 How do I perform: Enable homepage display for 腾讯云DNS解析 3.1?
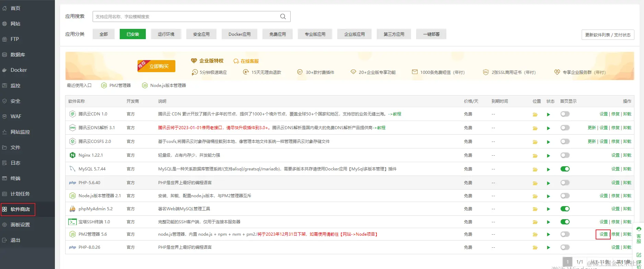565,128
